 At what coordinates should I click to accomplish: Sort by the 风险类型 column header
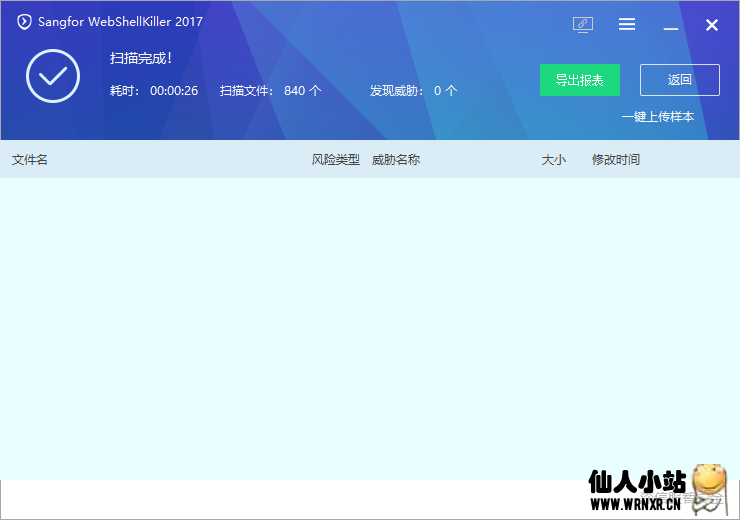tap(336, 159)
